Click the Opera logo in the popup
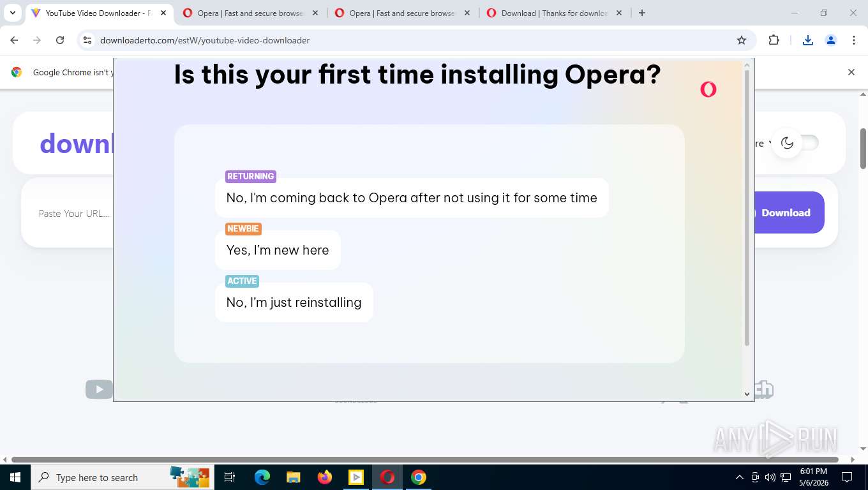The width and height of the screenshot is (868, 490). coord(708,89)
